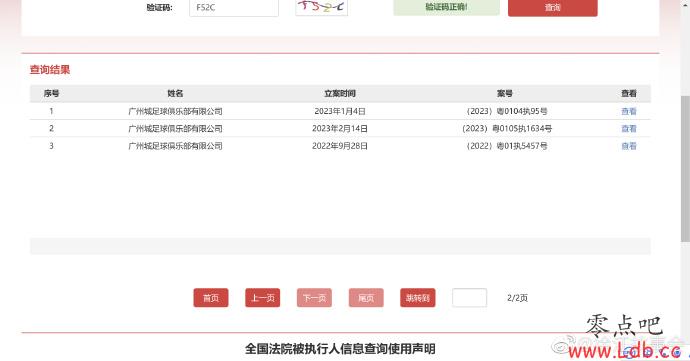Click the 序号 column header
The image size is (690, 361).
tap(51, 93)
